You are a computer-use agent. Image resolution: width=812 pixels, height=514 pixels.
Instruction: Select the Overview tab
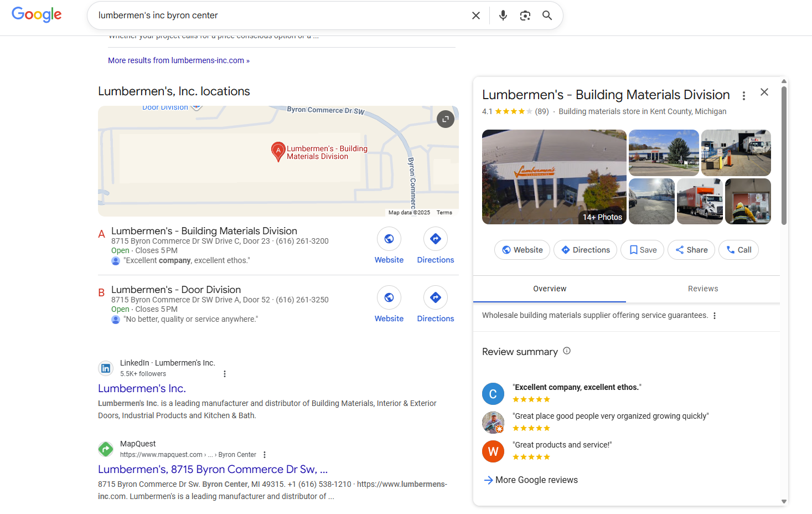pos(549,289)
